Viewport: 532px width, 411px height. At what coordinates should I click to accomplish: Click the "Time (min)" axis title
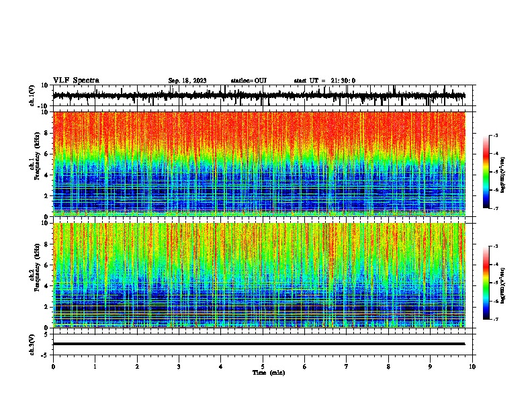point(269,373)
